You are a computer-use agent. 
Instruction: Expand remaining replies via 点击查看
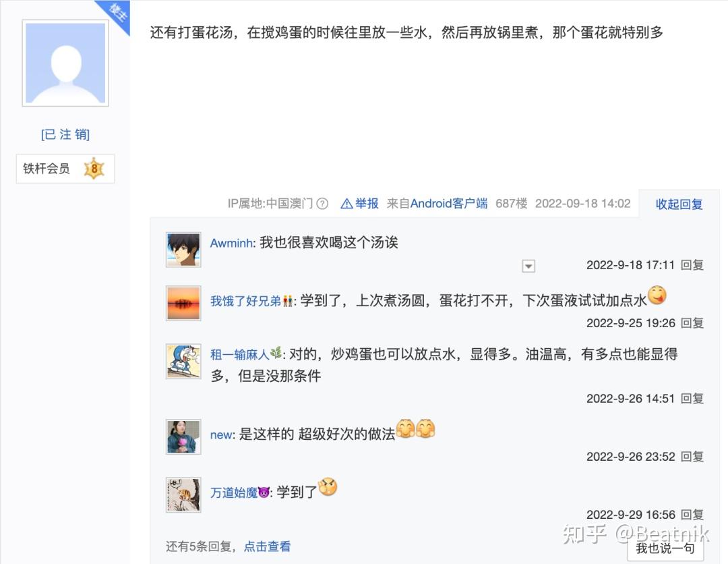tap(267, 546)
